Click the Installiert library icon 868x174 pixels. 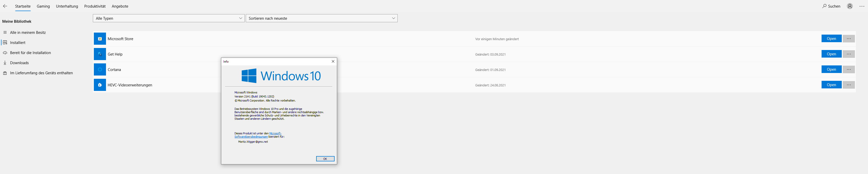pyautogui.click(x=5, y=42)
